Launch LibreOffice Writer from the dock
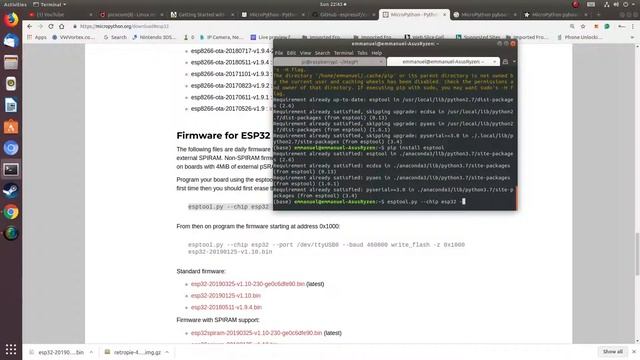 tap(11, 105)
